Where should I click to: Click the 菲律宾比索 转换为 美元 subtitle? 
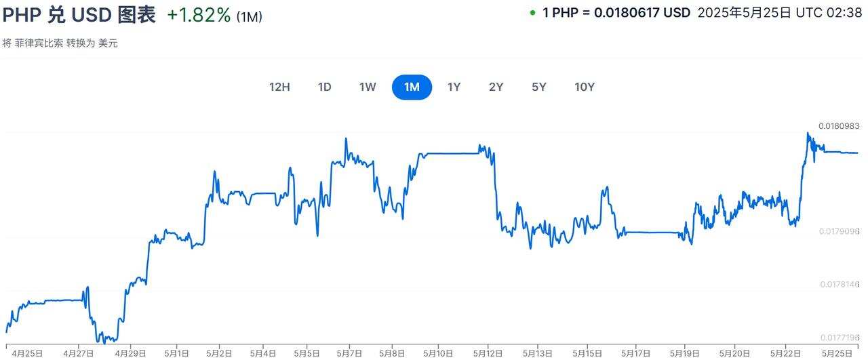[x=60, y=43]
